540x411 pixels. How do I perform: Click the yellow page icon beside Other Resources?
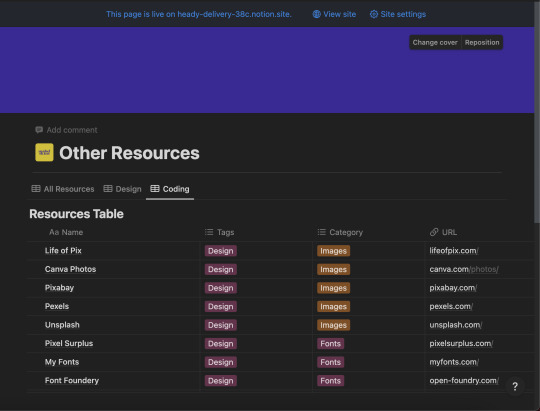click(x=44, y=152)
